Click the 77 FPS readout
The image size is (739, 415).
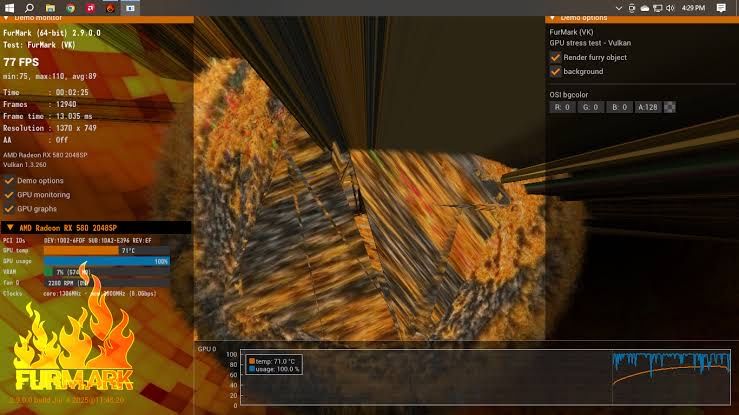[x=21, y=62]
